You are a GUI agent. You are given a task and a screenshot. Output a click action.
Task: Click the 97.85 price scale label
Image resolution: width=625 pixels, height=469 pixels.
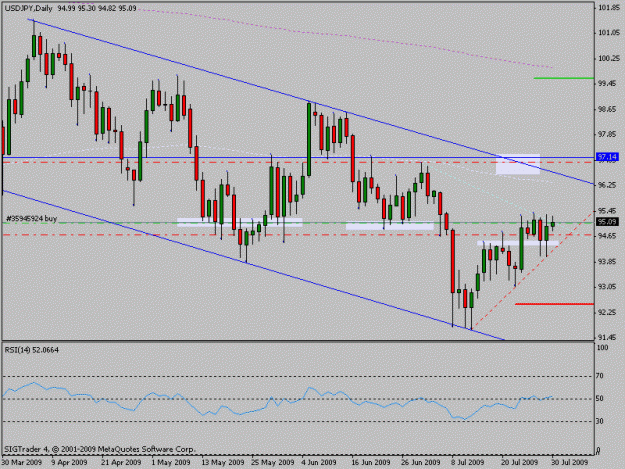point(608,134)
